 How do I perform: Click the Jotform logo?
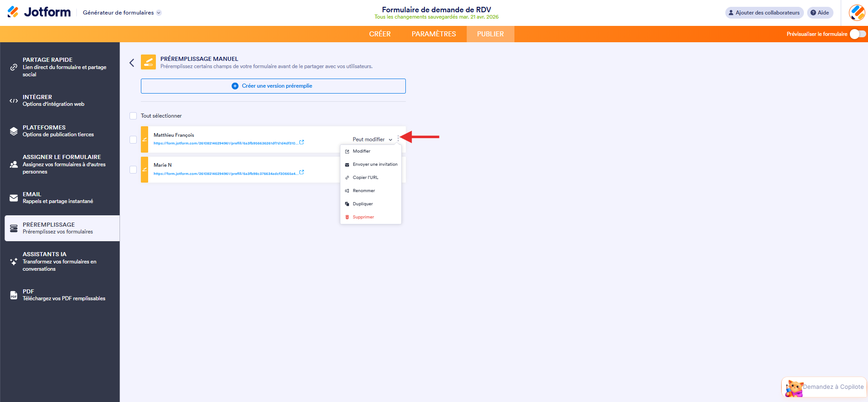(x=39, y=12)
